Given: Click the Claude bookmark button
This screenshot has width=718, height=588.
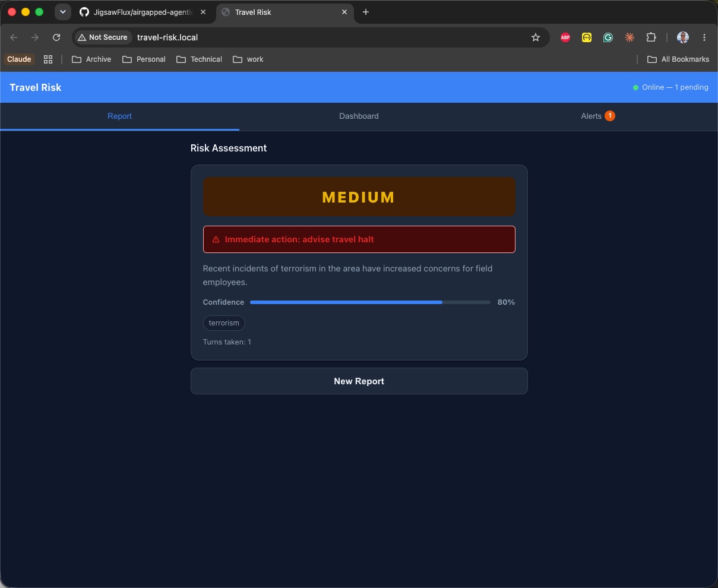Looking at the screenshot, I should click(x=19, y=59).
